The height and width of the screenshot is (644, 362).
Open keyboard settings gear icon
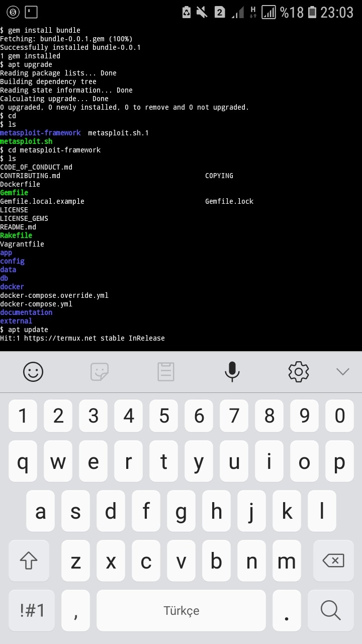pyautogui.click(x=298, y=372)
